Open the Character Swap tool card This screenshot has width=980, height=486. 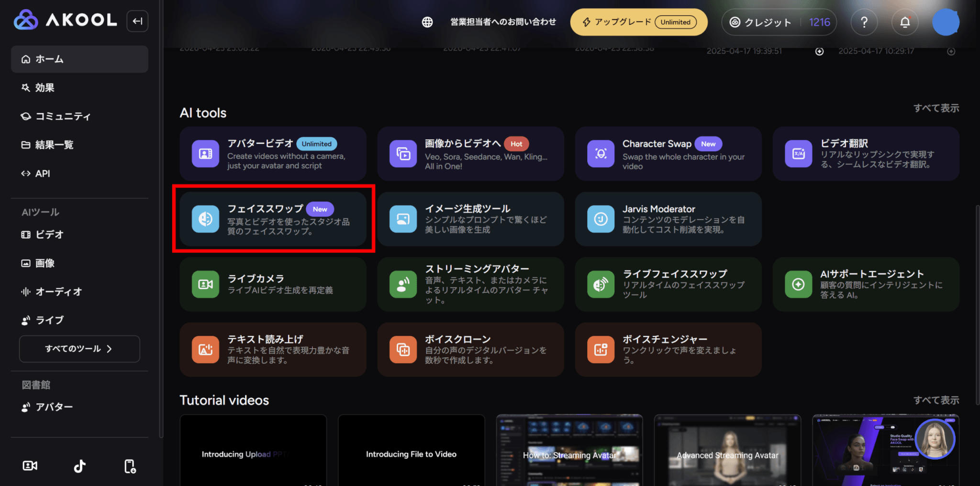[x=668, y=154]
